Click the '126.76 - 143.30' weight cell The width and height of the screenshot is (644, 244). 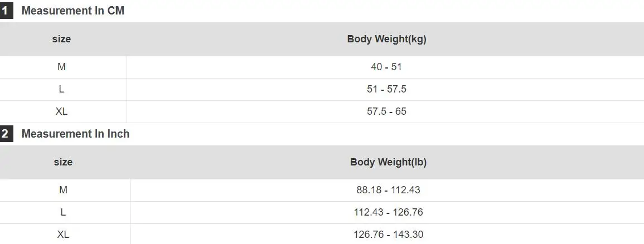pos(388,235)
